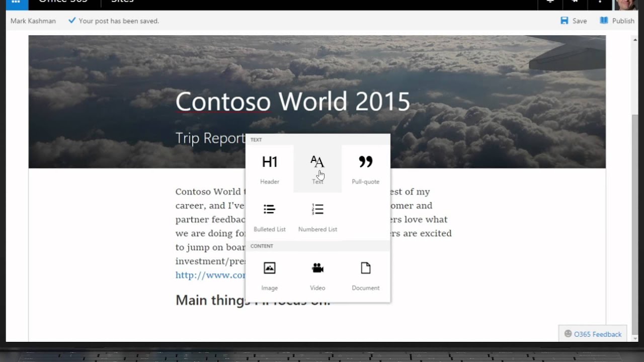Screen dimensions: 644x362
Task: Click the Trip Report subtitle
Action: point(210,138)
